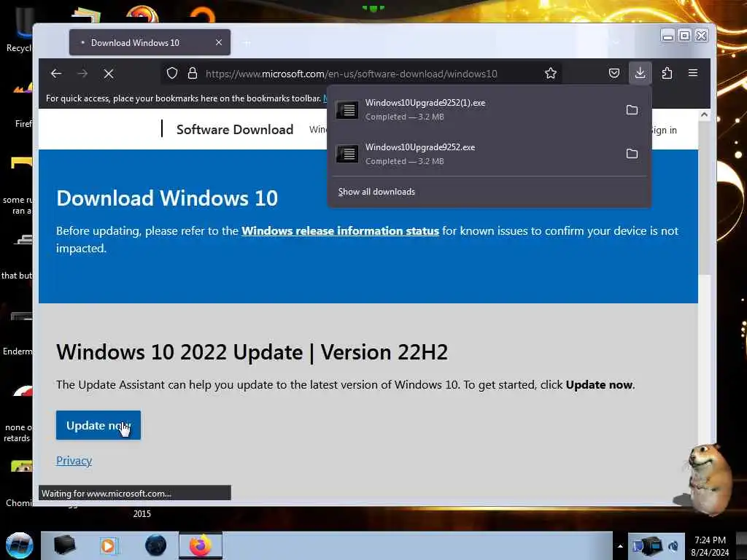The image size is (747, 560).
Task: Bookmark this page with the star icon
Action: click(x=551, y=74)
